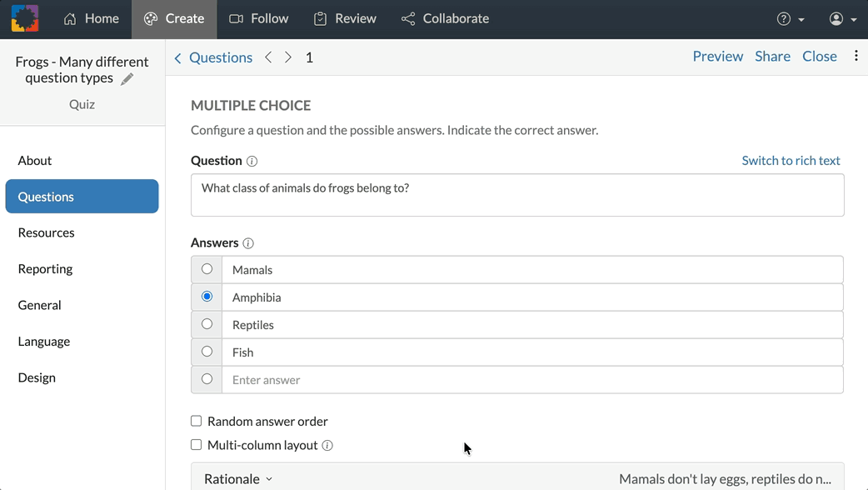Click the Preview link

click(x=718, y=57)
